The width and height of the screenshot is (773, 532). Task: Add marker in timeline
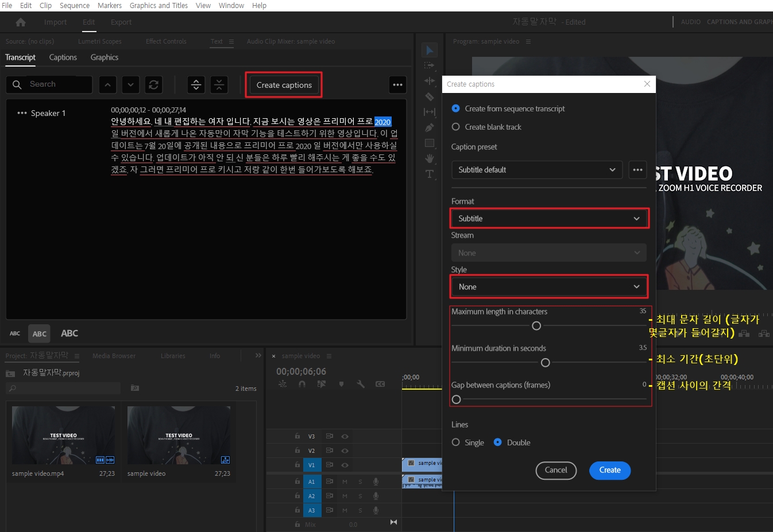[341, 384]
